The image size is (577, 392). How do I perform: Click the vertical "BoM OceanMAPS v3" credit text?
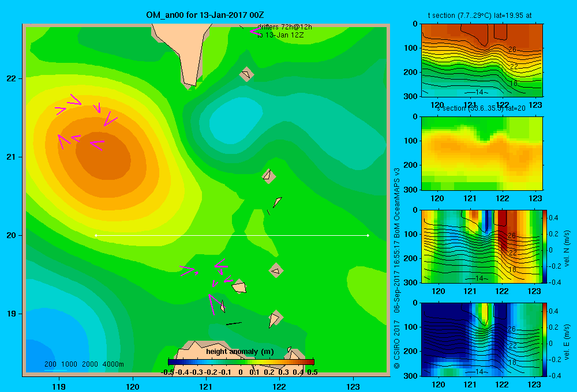pyautogui.click(x=397, y=202)
